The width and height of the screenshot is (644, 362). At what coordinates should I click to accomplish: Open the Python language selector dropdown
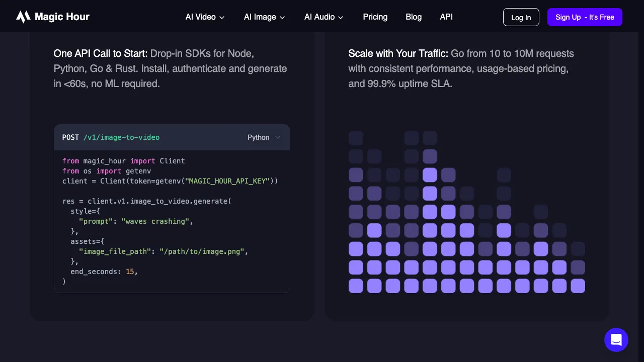tap(264, 137)
